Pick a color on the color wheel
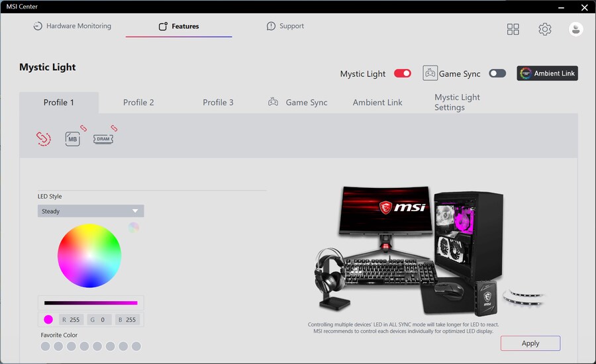The image size is (596, 364). coord(89,255)
